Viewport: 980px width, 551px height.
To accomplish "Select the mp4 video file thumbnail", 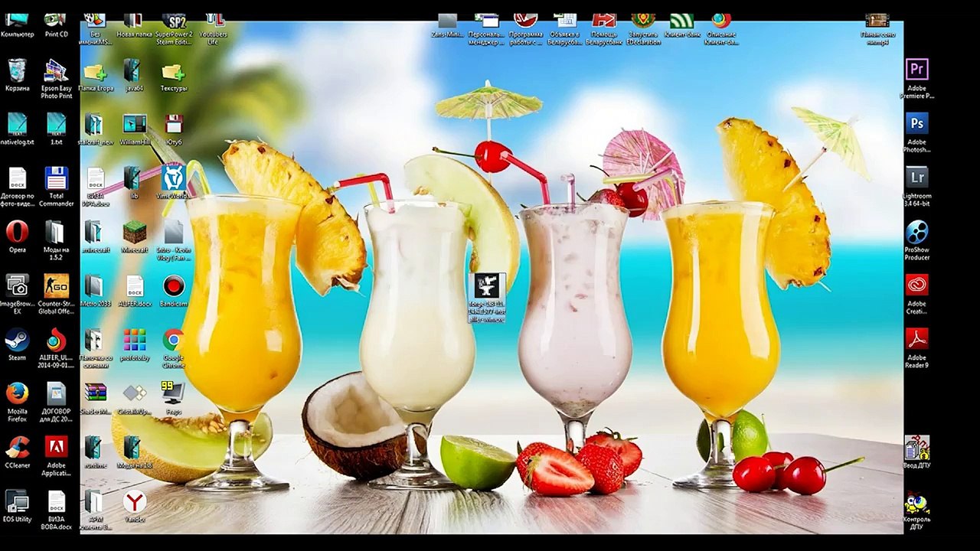I will (x=877, y=28).
